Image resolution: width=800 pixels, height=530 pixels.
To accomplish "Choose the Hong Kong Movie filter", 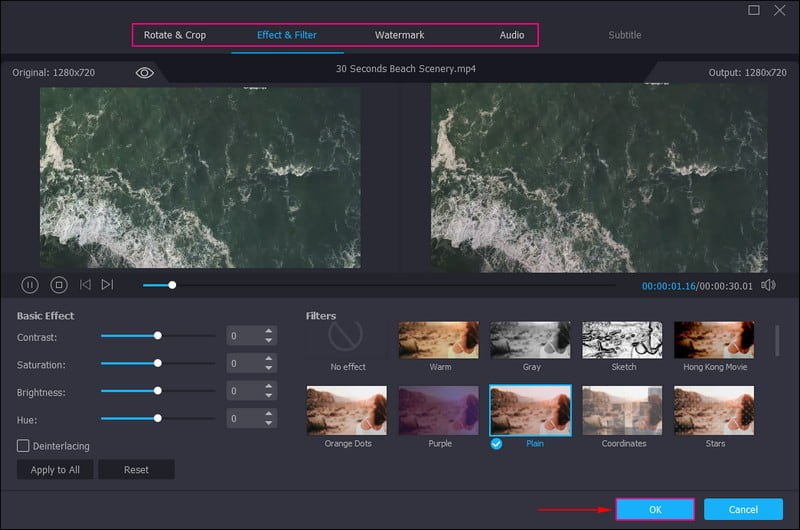I will click(714, 340).
